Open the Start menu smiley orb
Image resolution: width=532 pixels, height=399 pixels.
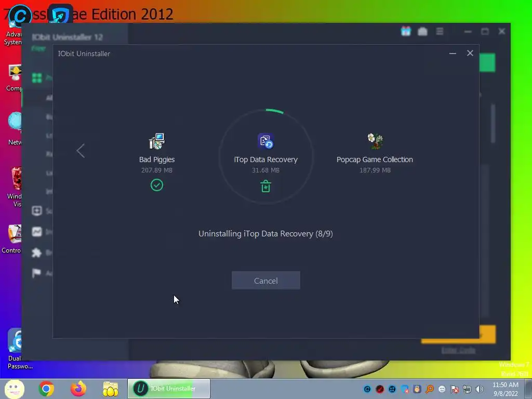tap(14, 389)
